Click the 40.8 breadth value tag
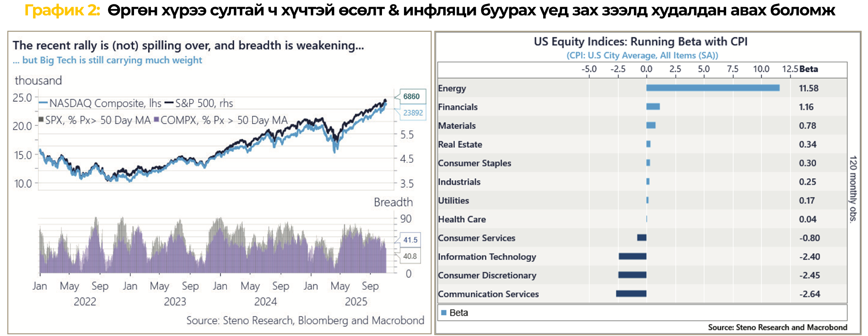The image size is (868, 336). (410, 256)
